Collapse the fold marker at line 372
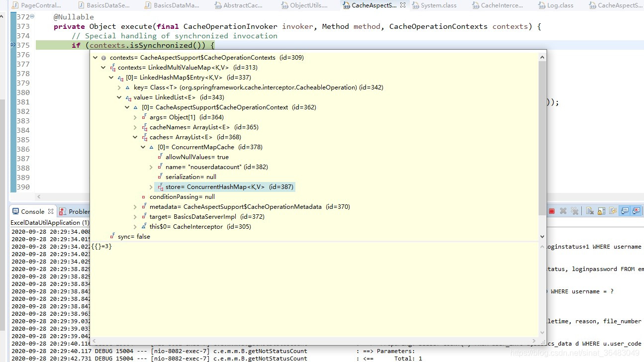The width and height of the screenshot is (644, 362). click(32, 17)
